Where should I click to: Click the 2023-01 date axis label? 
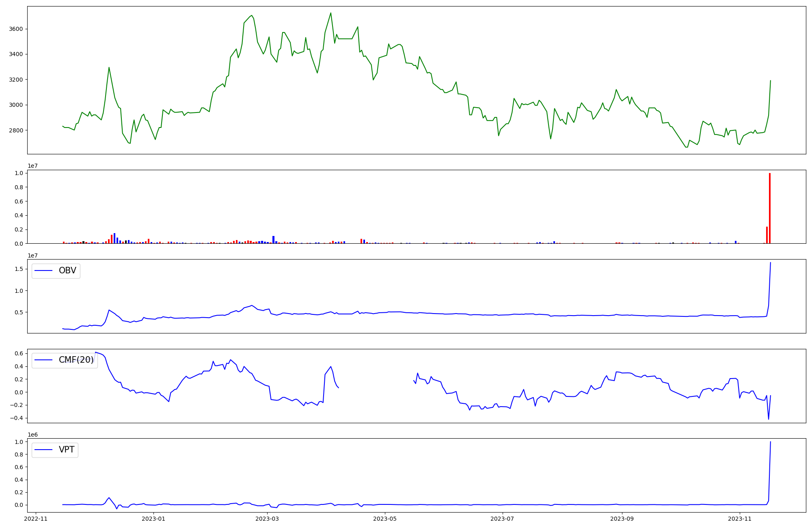pos(153,519)
